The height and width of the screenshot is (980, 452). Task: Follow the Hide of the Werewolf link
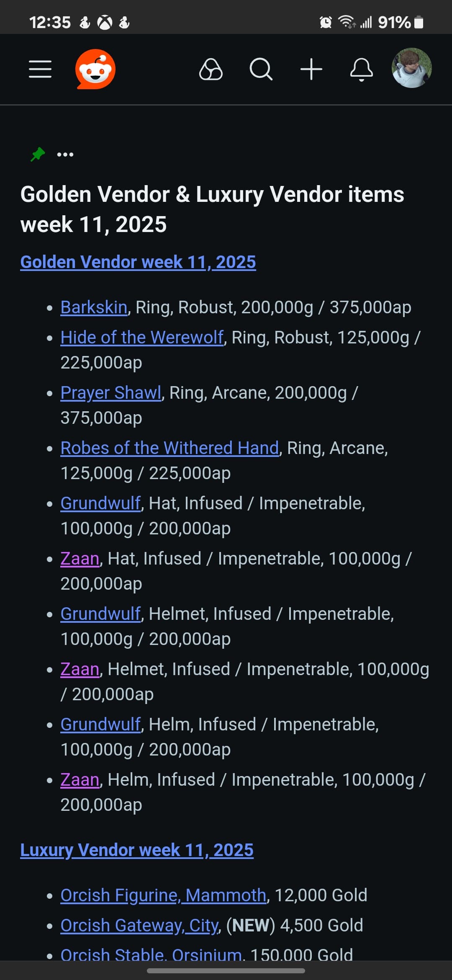click(142, 338)
